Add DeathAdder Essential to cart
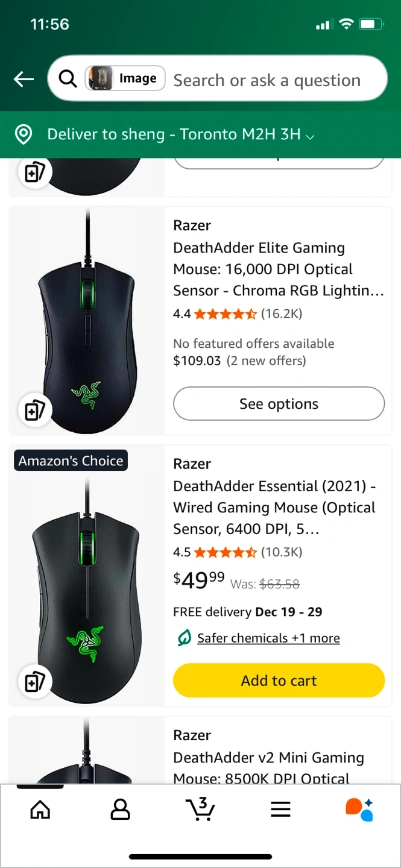The image size is (401, 868). click(279, 681)
